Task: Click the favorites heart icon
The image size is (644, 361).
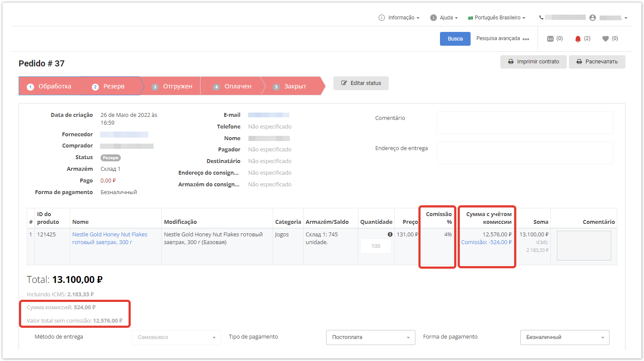Action: pyautogui.click(x=606, y=39)
